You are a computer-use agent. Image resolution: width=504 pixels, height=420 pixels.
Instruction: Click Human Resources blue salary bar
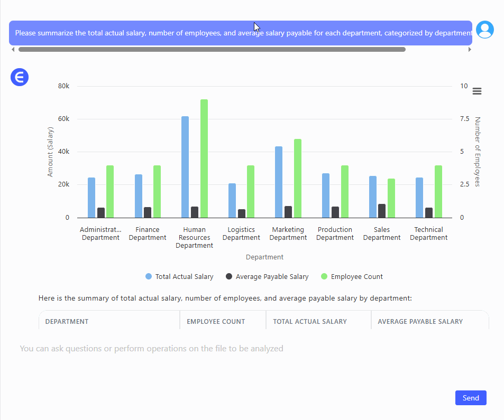[185, 166]
